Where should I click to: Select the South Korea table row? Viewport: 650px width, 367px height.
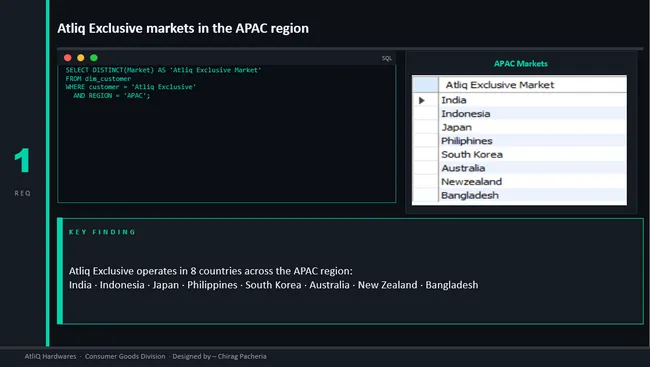pos(519,155)
